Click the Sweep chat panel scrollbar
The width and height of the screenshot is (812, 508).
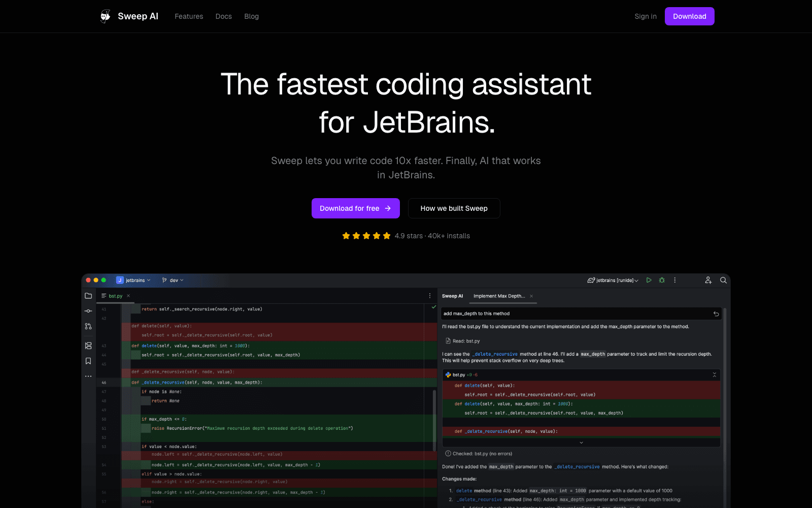[x=725, y=406]
